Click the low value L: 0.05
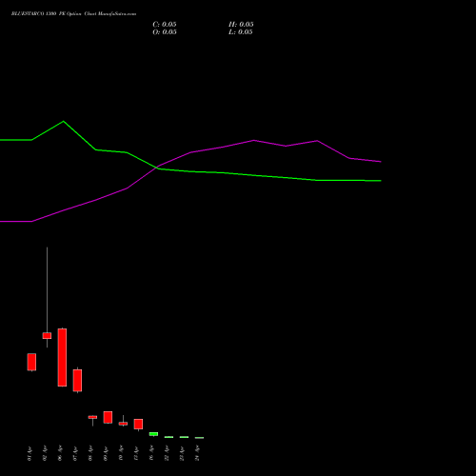 pos(241,32)
